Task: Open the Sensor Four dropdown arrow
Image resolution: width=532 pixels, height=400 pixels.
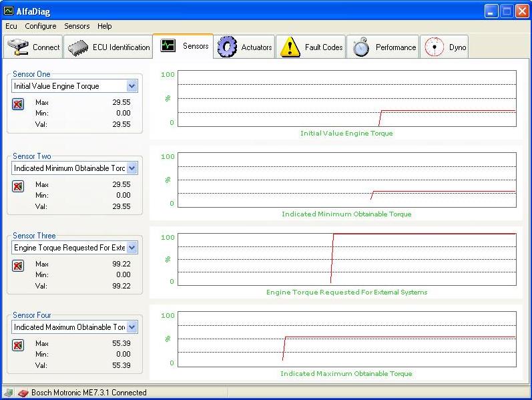Action: [132, 327]
